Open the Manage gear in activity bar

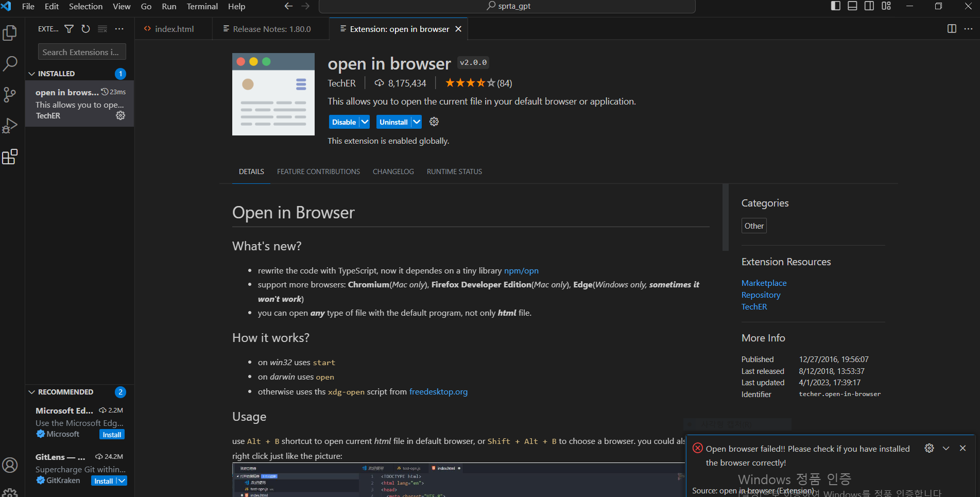coord(10,492)
